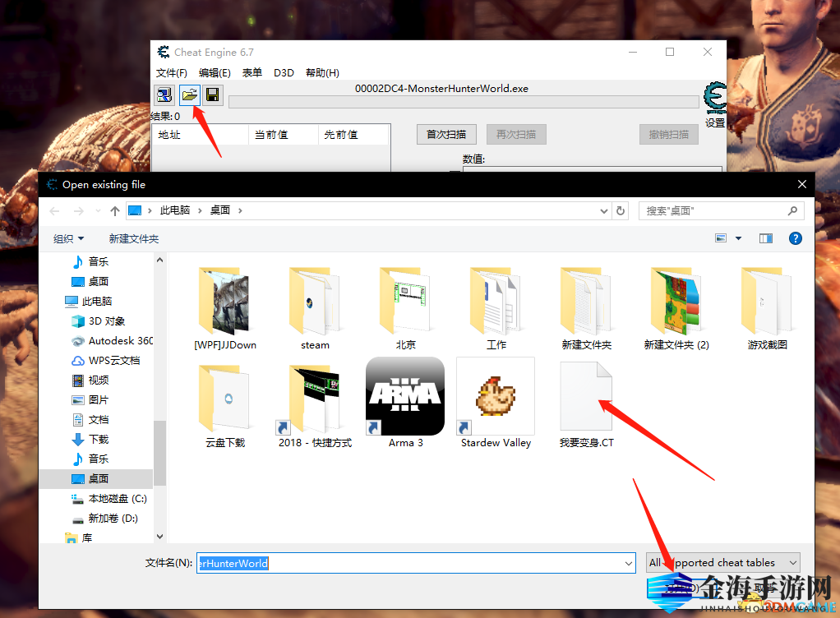Select the steam folder
This screenshot has height=618, width=840.
click(315, 308)
